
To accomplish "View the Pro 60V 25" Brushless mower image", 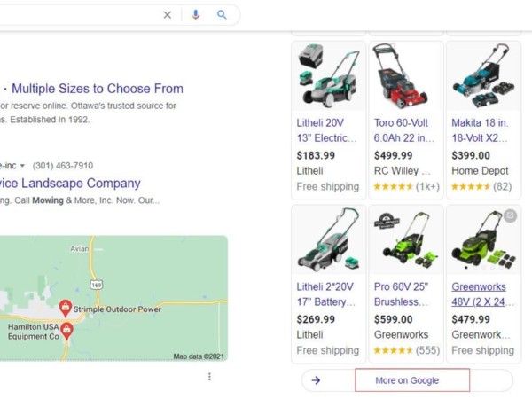I will [x=405, y=240].
